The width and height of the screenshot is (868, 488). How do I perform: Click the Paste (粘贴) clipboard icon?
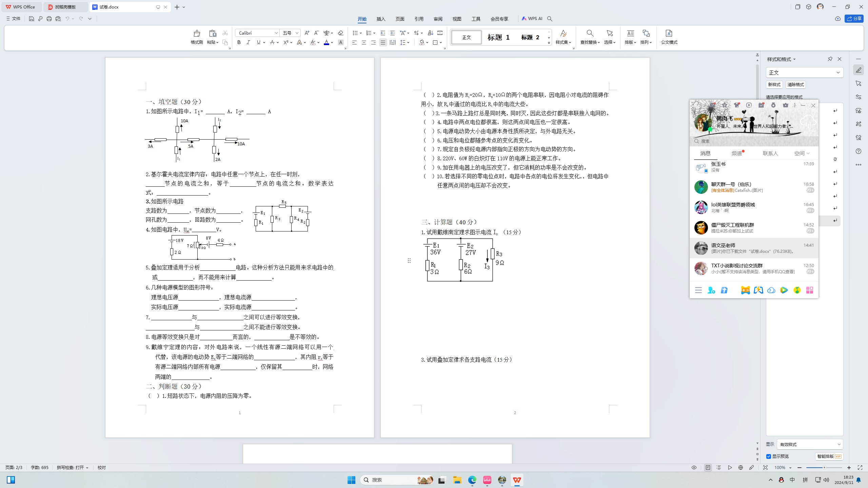click(x=213, y=34)
